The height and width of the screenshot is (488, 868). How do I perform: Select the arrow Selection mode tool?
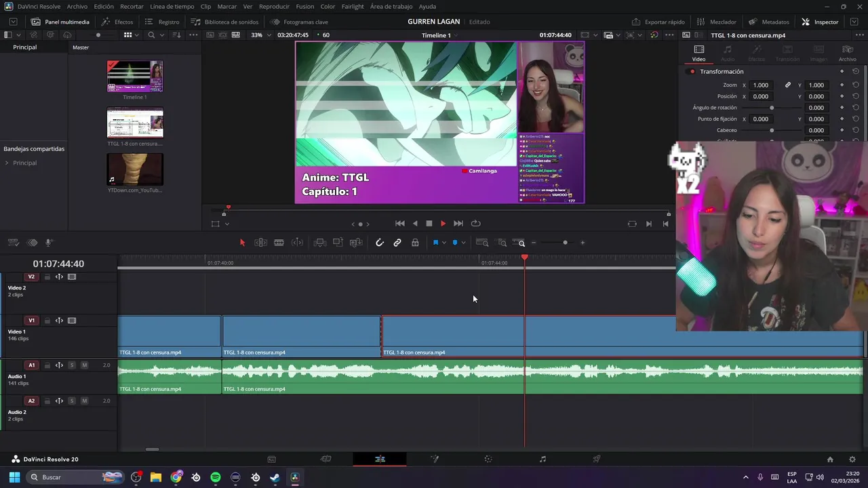[x=242, y=243]
